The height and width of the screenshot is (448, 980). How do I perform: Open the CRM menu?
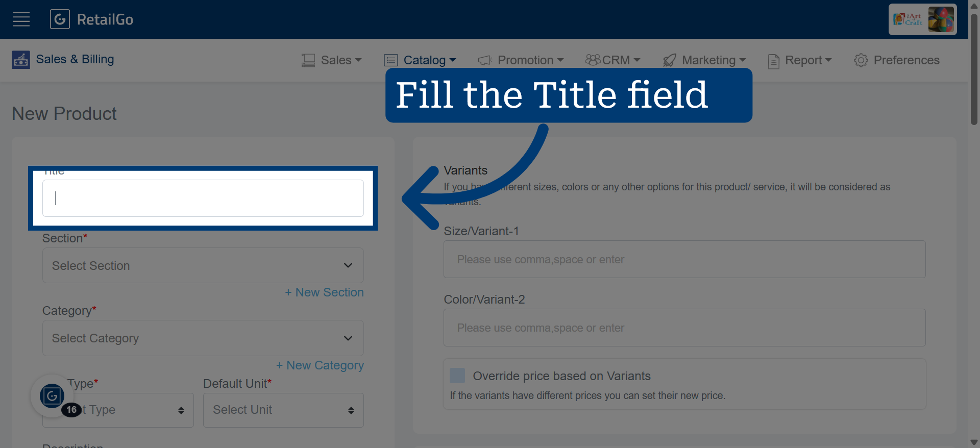point(612,60)
